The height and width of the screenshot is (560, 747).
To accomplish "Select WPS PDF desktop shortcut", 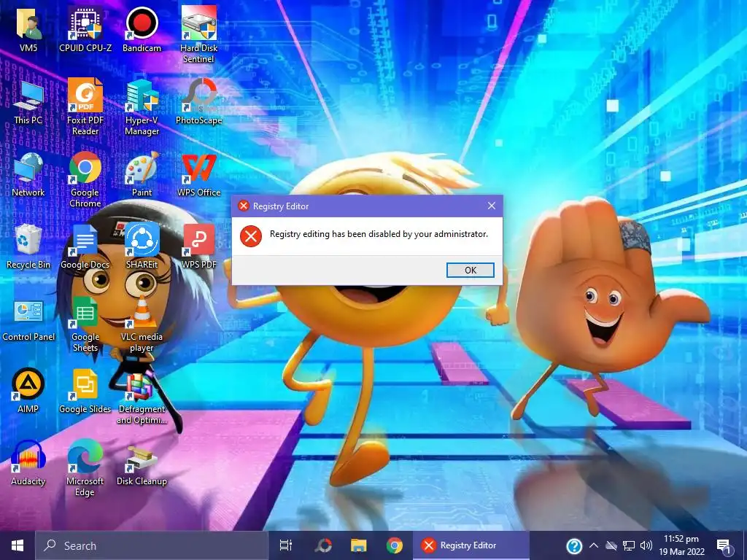I will 198,246.
